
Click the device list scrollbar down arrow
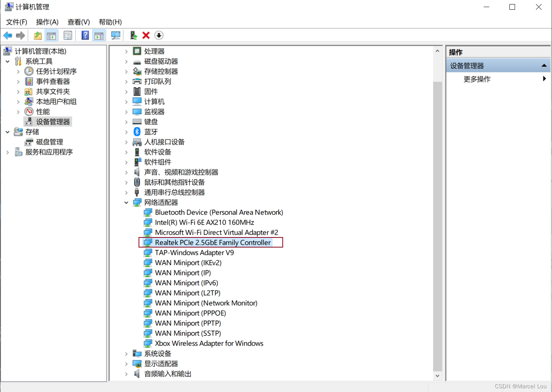pos(437,376)
